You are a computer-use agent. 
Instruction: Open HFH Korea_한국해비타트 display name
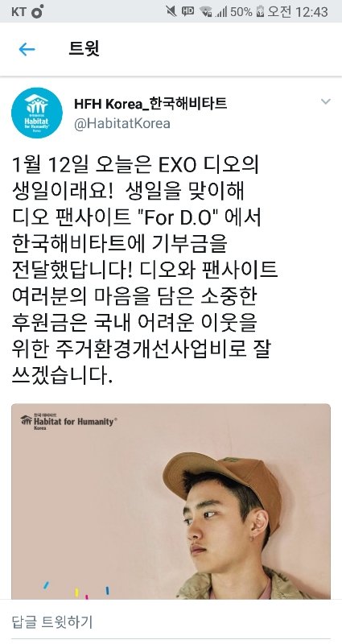150,104
